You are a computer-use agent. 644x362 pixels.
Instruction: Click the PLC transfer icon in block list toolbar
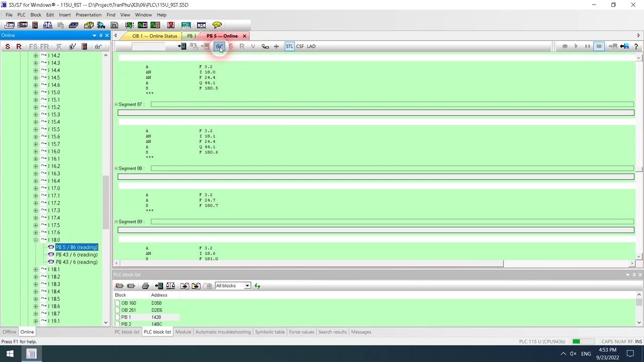[x=158, y=286]
